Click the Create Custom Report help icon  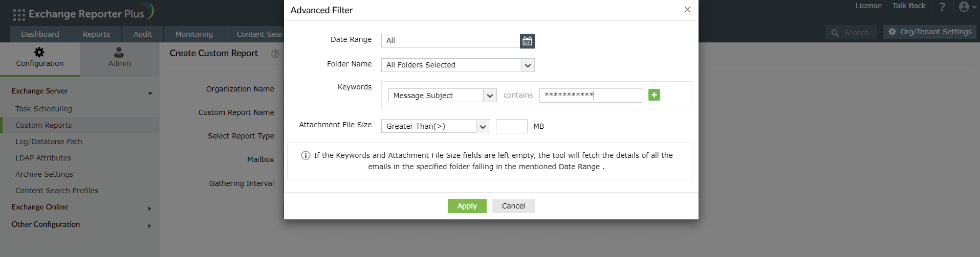275,54
